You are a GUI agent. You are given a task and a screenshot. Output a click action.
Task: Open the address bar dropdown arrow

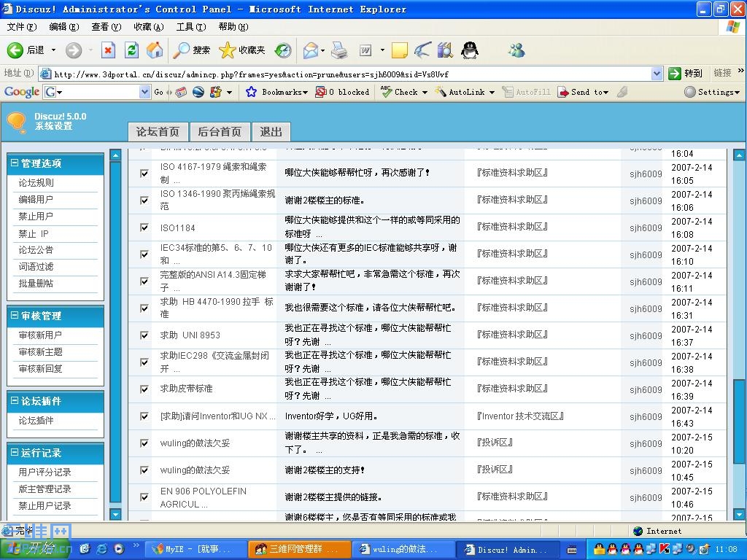(657, 74)
